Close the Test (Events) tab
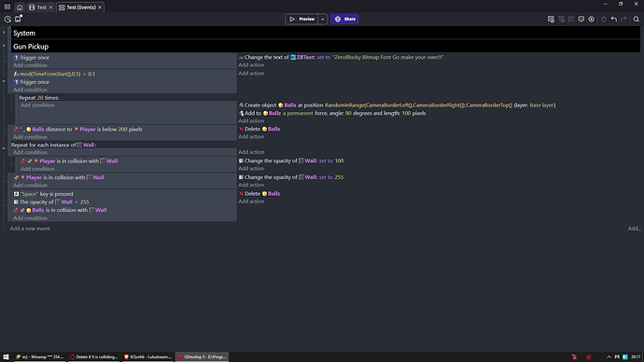The image size is (644, 362). (99, 7)
